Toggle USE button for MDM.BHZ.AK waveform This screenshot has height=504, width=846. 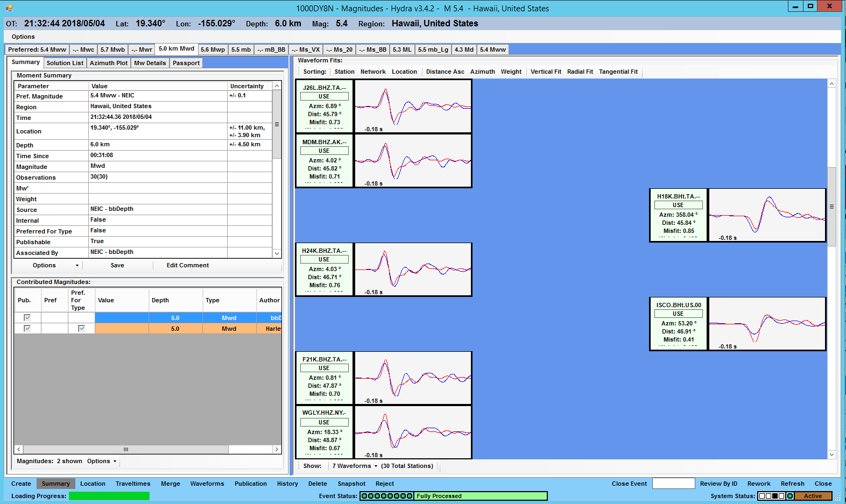point(324,151)
